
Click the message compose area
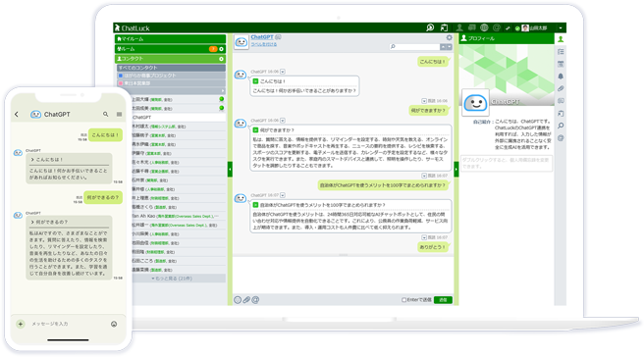click(344, 275)
